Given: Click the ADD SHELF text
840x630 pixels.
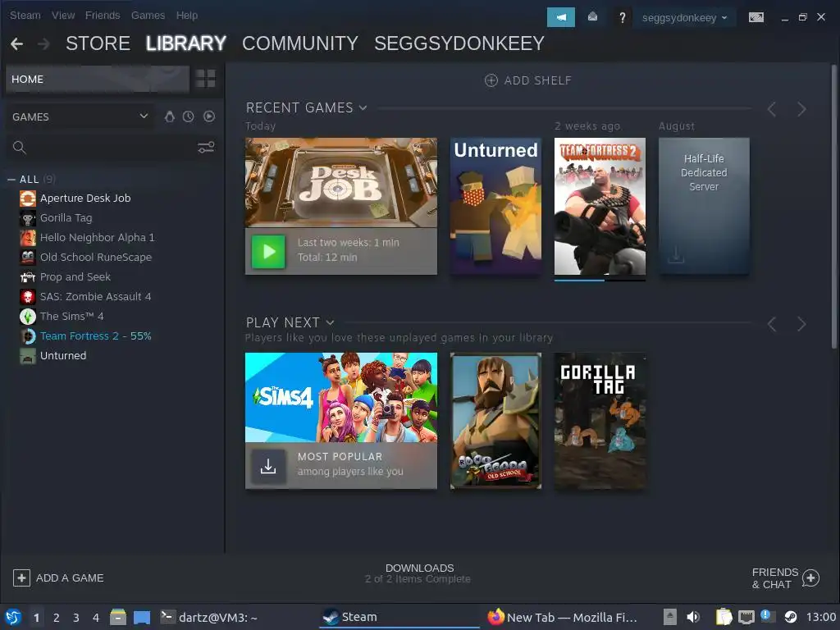Looking at the screenshot, I should [x=538, y=80].
